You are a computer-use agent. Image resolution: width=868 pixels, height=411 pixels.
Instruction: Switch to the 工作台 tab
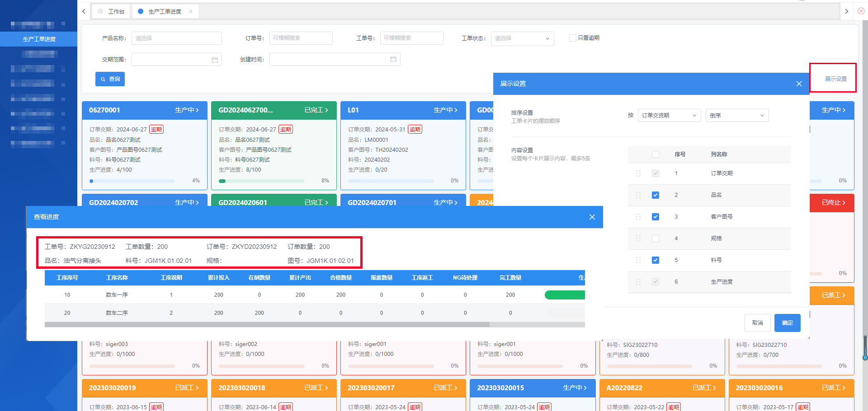click(x=112, y=11)
